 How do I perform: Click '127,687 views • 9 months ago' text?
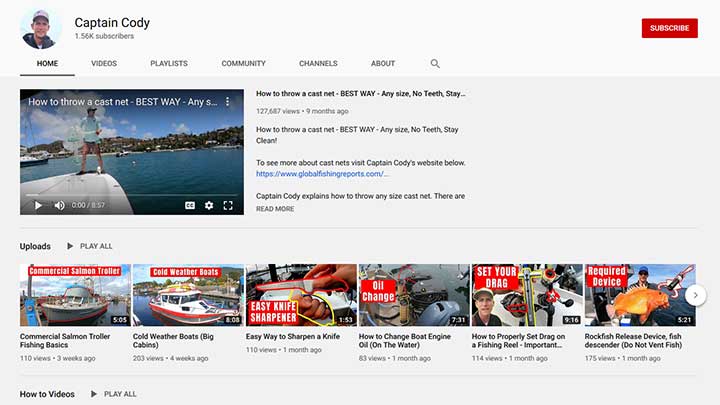pos(302,111)
